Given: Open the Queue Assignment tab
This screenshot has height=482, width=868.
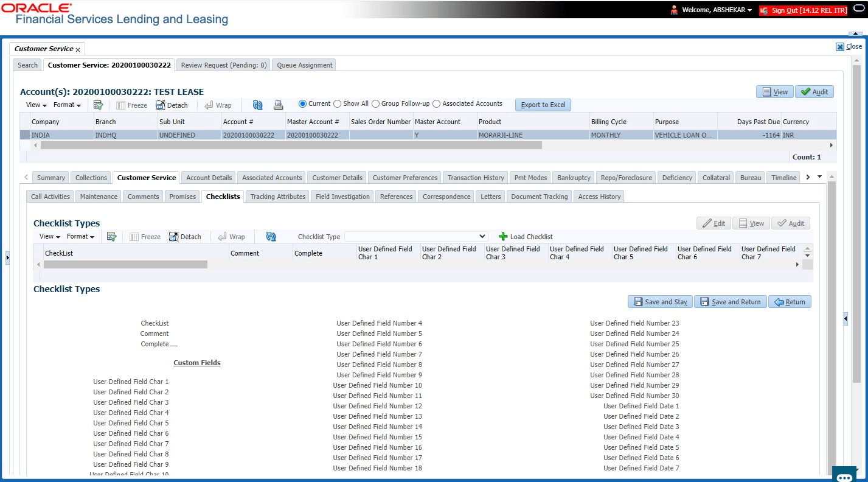Looking at the screenshot, I should click(x=305, y=65).
